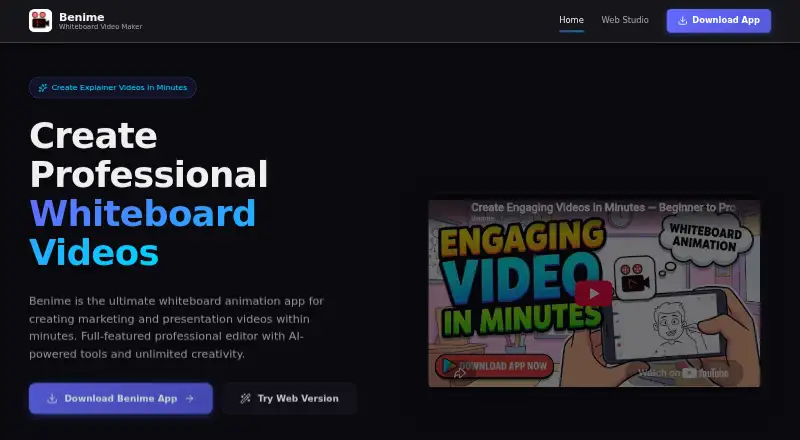The width and height of the screenshot is (800, 440).
Task: Click the Benime camera logo icon
Action: click(x=40, y=20)
